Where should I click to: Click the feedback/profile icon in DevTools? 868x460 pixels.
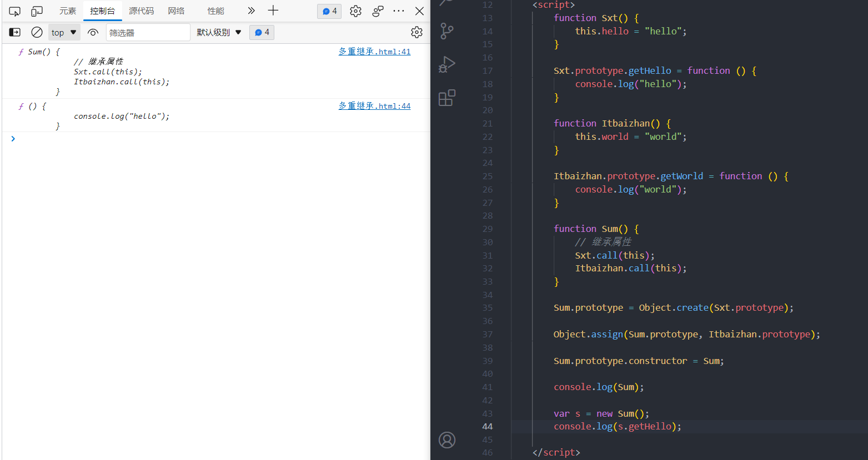(378, 11)
